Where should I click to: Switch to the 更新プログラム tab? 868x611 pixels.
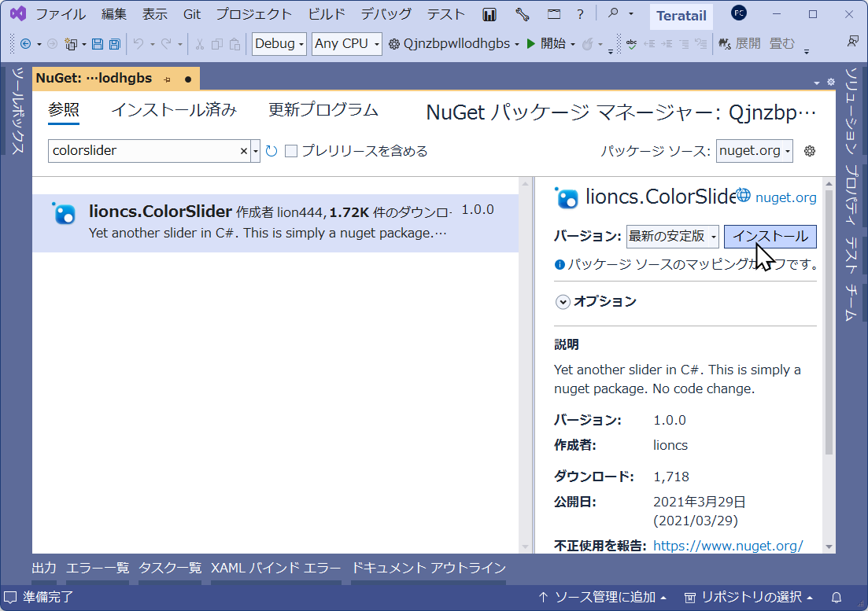tap(323, 110)
